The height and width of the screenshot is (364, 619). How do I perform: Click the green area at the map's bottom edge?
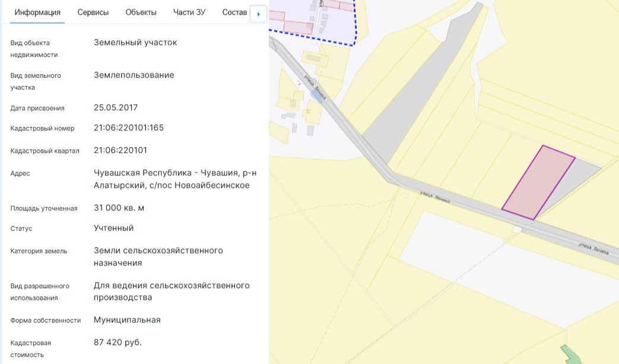(x=571, y=355)
